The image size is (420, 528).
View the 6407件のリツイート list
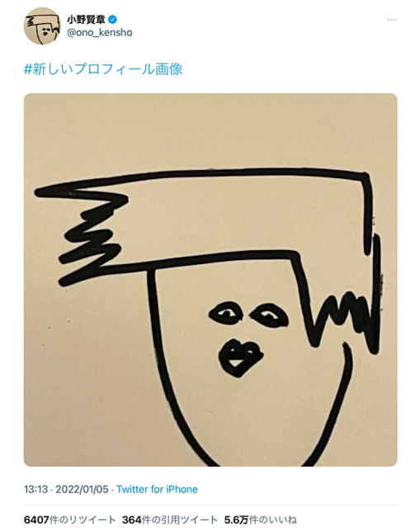(69, 520)
